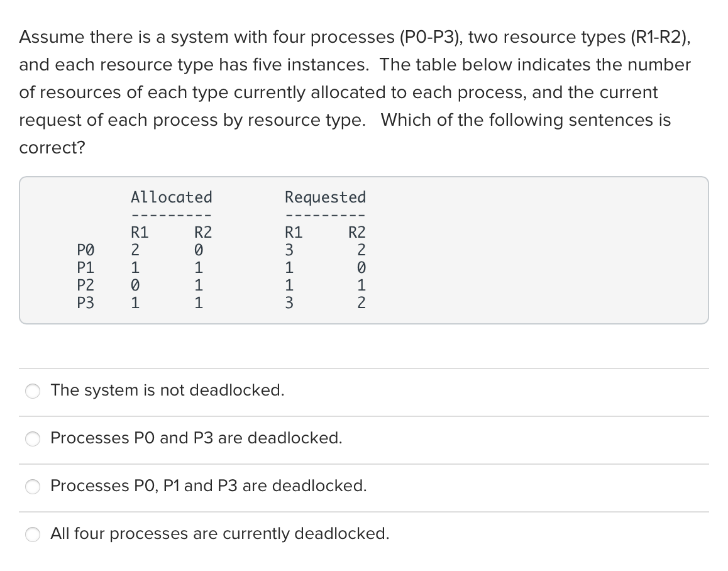The height and width of the screenshot is (571, 728).
Task: Click the question text paragraph
Action: pos(355,91)
